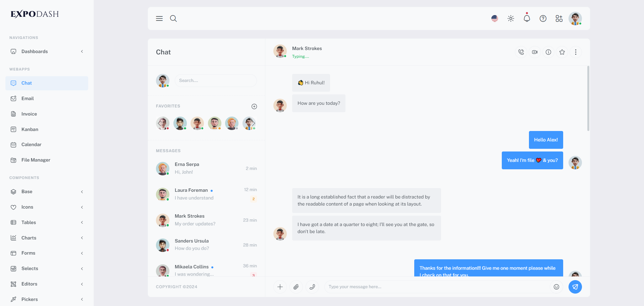The image size is (644, 306).
Task: Open the contact info icon
Action: (x=548, y=52)
